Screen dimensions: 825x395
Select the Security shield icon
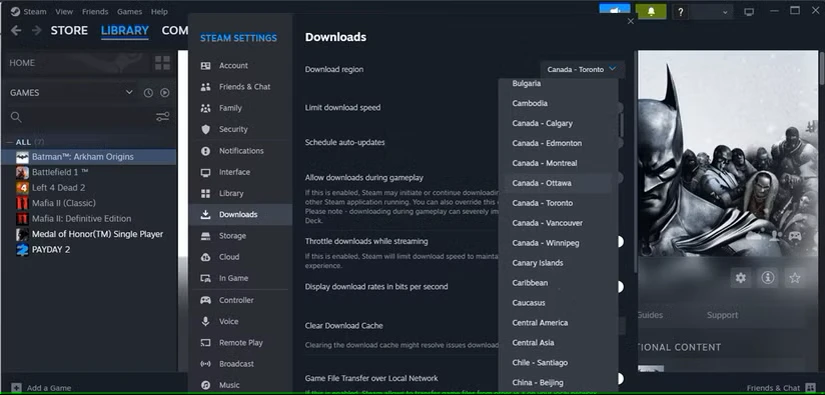(206, 129)
